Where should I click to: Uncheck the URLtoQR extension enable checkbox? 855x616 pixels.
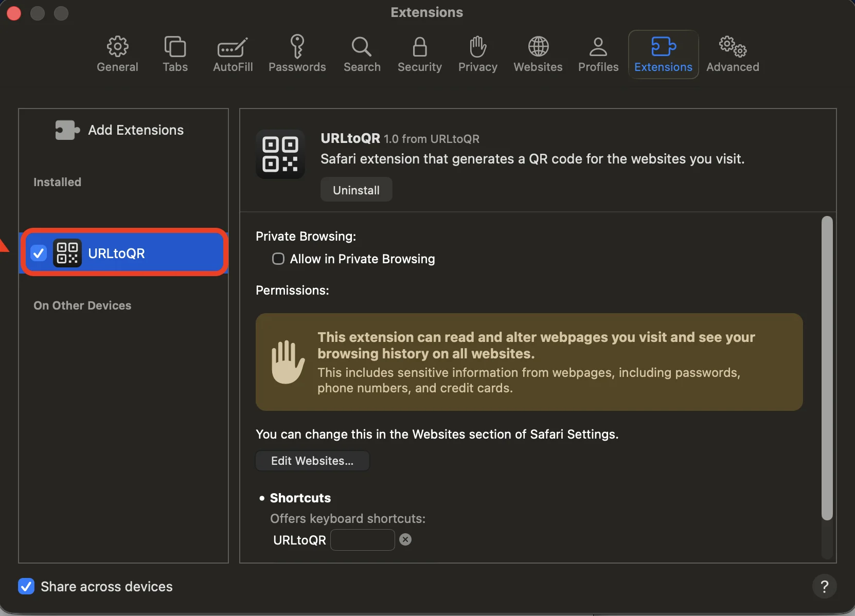coord(39,253)
